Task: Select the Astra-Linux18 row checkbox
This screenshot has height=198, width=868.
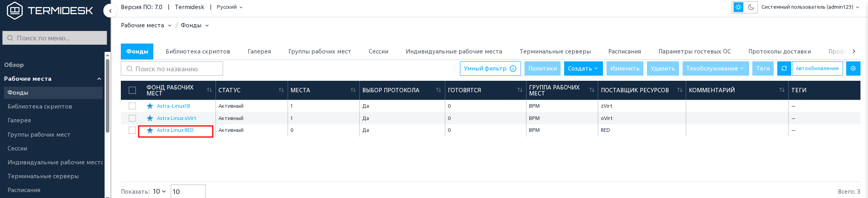Action: pyautogui.click(x=132, y=106)
